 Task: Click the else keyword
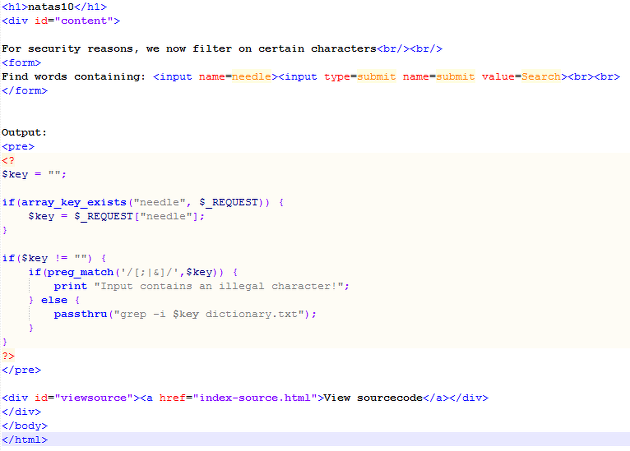pos(54,300)
